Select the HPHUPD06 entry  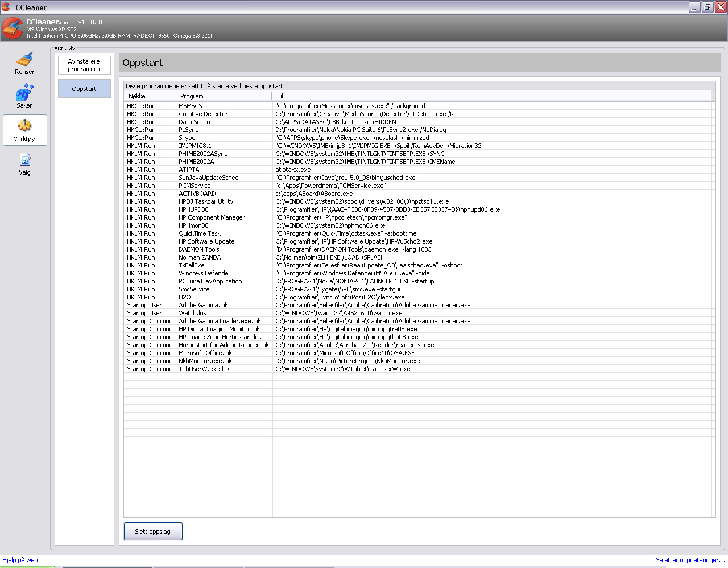419,209
